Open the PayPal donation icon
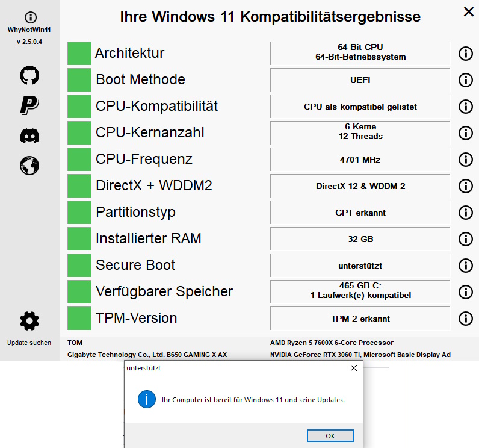479x448 pixels. point(29,105)
